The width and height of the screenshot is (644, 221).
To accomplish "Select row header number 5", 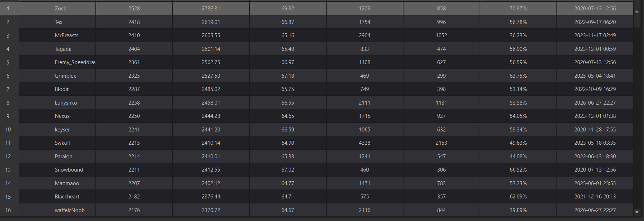I will coord(8,62).
